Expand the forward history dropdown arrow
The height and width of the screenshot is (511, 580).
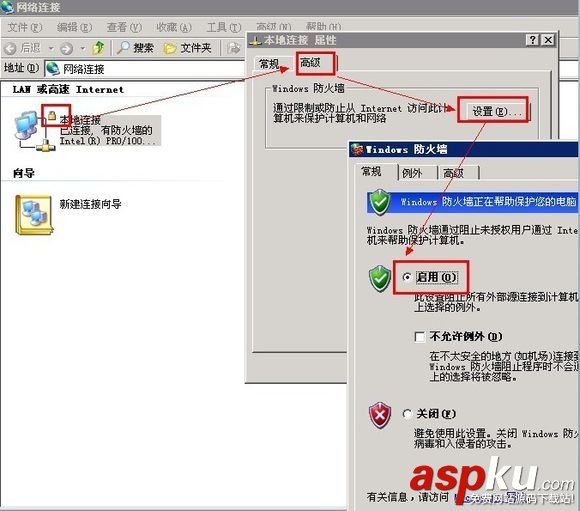pyautogui.click(x=82, y=48)
